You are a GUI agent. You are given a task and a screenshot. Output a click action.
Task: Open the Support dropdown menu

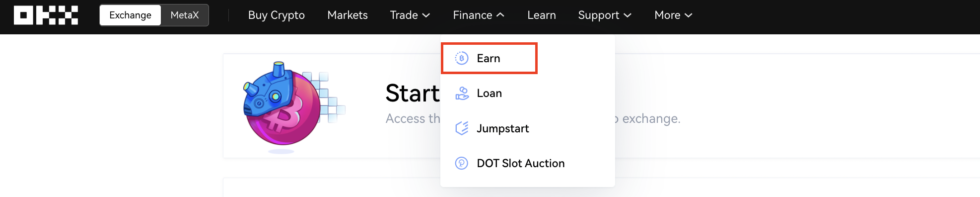click(605, 15)
